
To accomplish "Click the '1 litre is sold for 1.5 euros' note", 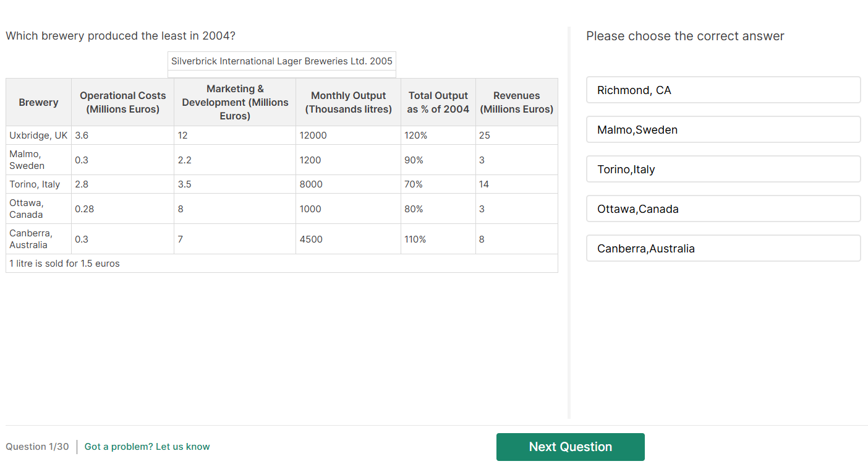I will coord(65,264).
